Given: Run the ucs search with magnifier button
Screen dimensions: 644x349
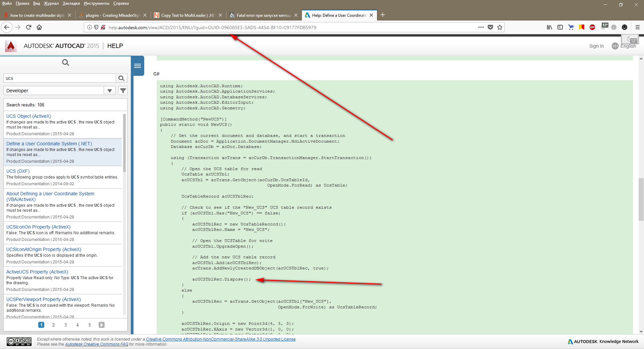Looking at the screenshot, I should [121, 78].
